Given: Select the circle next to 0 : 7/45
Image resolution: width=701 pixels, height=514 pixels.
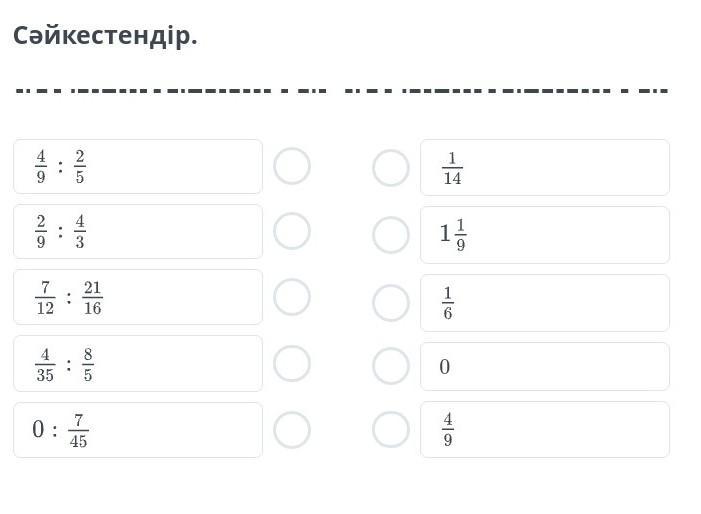Looking at the screenshot, I should [x=292, y=430].
